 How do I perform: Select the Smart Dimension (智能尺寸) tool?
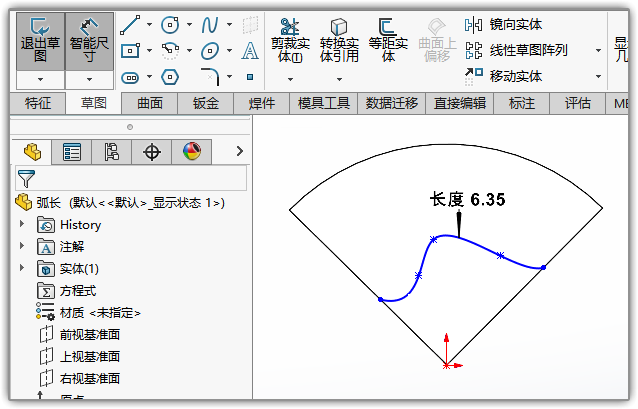click(89, 41)
